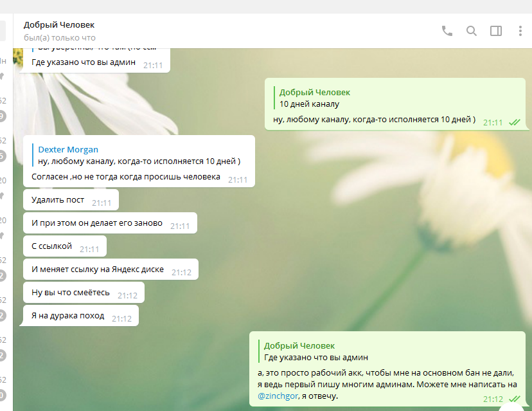The height and width of the screenshot is (411, 532).
Task: Click read checkmarks on the рабочий акк message
Action: [x=515, y=399]
